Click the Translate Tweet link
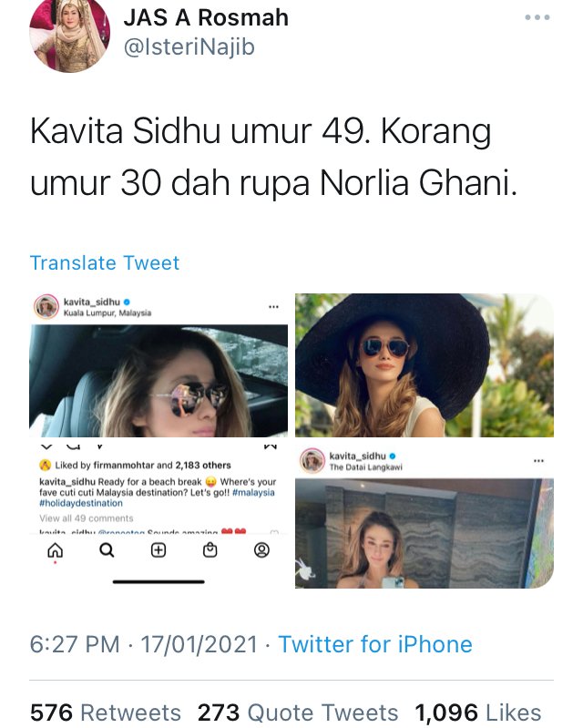The height and width of the screenshot is (728, 583). tap(105, 262)
